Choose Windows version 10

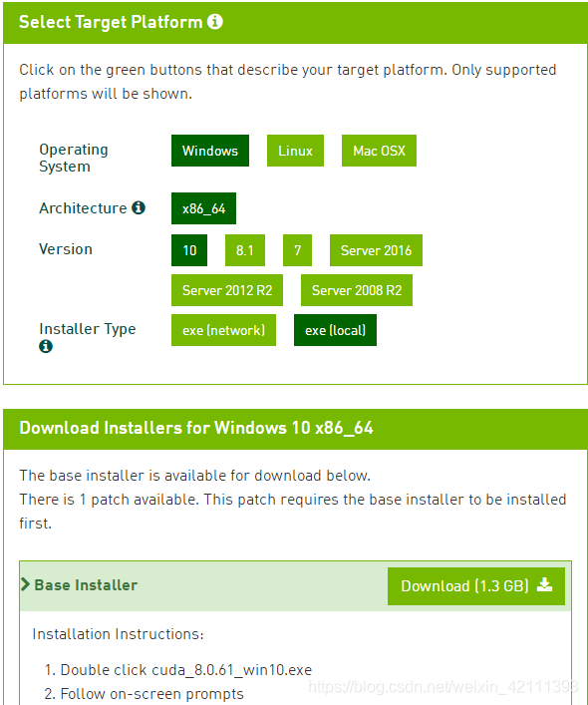[x=189, y=250]
